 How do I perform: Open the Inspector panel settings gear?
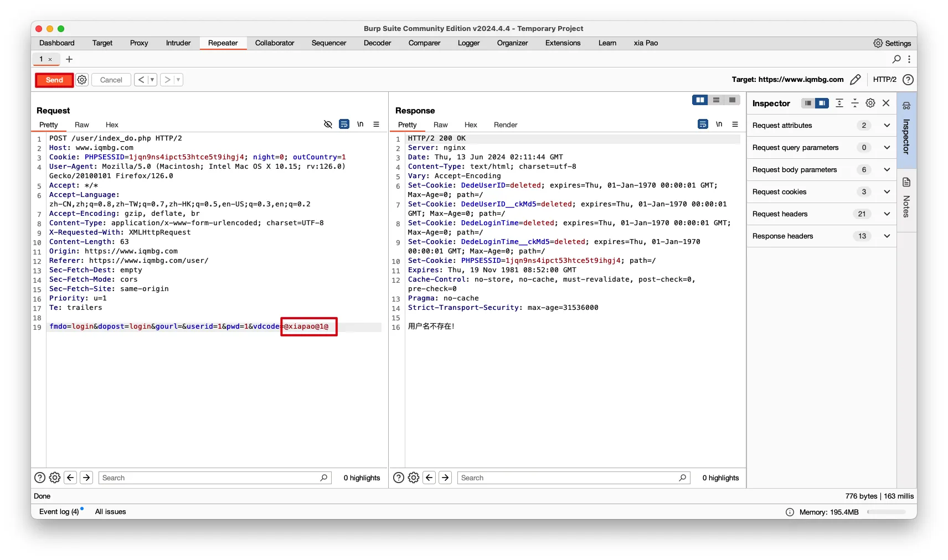point(870,103)
